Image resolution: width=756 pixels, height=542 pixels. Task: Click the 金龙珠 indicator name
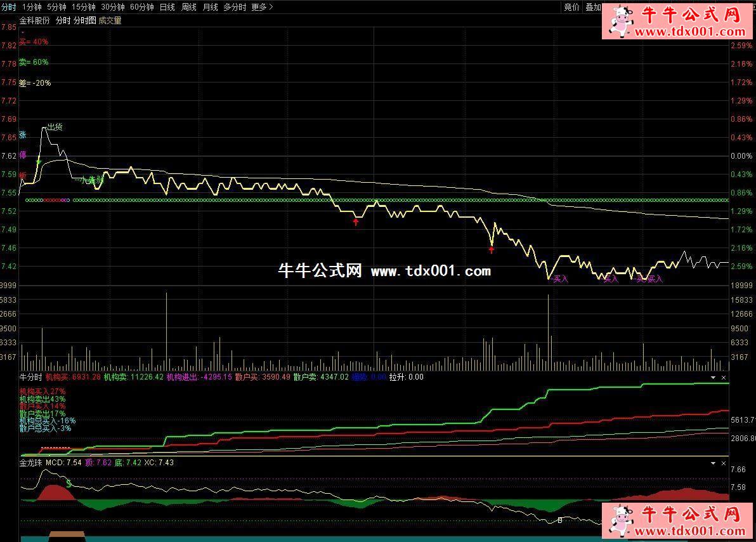31,463
